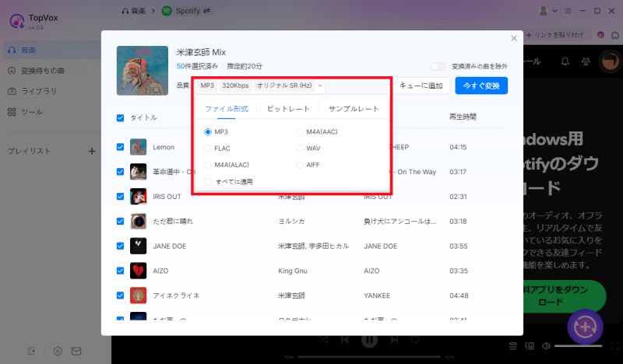The image size is (623, 364).
Task: Uncheck the JANE DOE track checkbox
Action: tap(121, 246)
